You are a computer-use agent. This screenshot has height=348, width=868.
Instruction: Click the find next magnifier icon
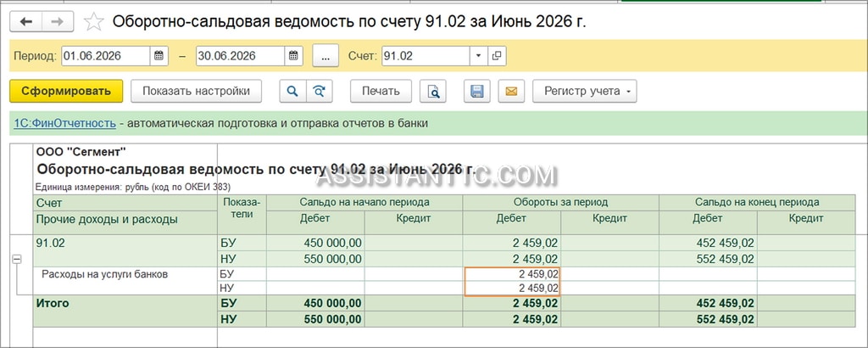coord(319,91)
